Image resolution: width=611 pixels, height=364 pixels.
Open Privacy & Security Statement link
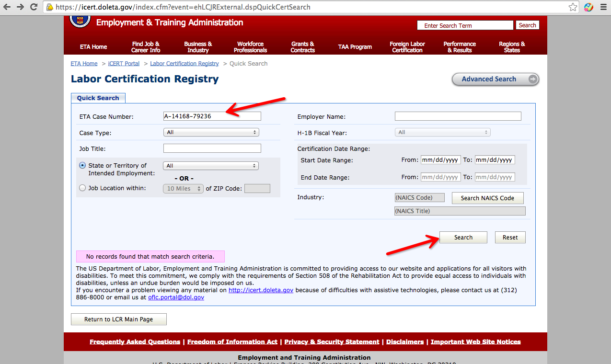point(332,342)
